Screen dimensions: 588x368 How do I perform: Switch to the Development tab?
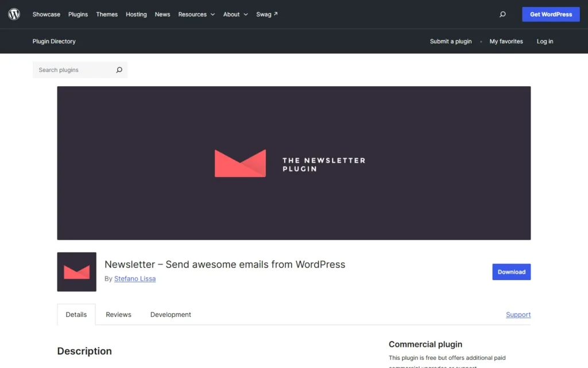pos(171,315)
